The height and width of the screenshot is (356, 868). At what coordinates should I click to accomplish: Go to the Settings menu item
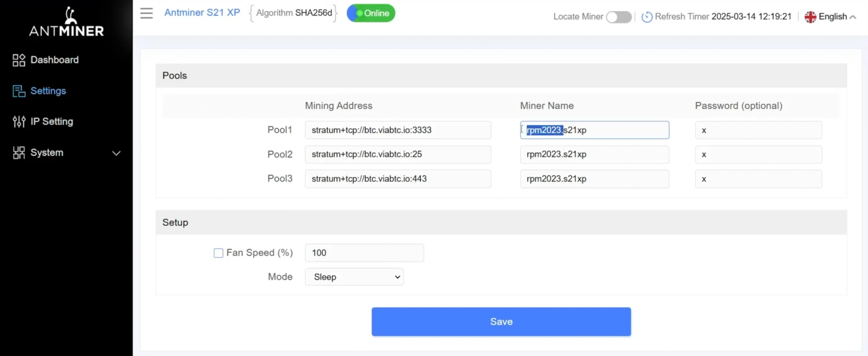[48, 91]
